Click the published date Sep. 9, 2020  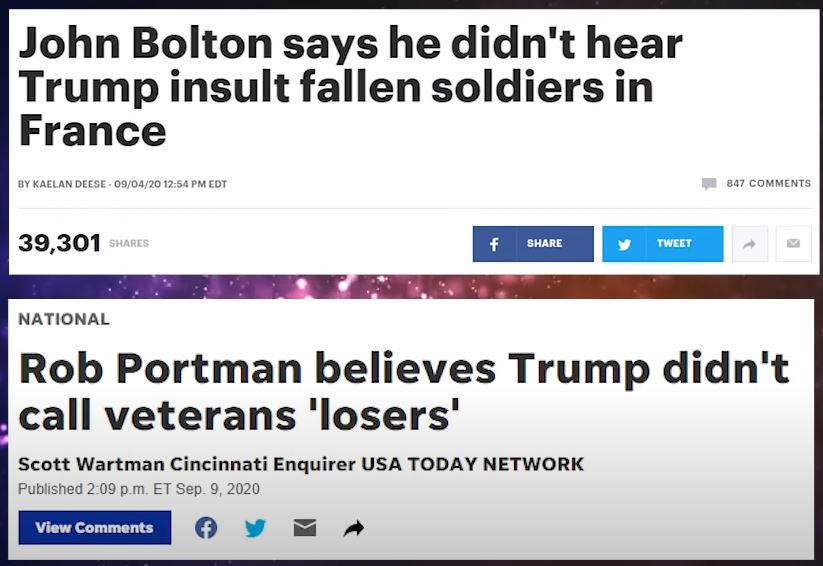coord(217,489)
